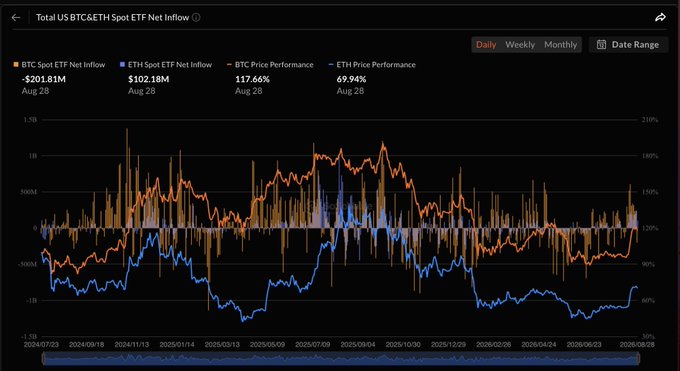The image size is (680, 371).
Task: Open the Date Range picker
Action: (628, 44)
